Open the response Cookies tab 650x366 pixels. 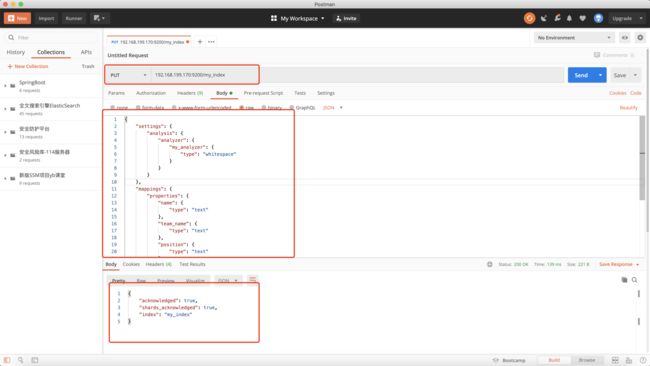tap(131, 264)
